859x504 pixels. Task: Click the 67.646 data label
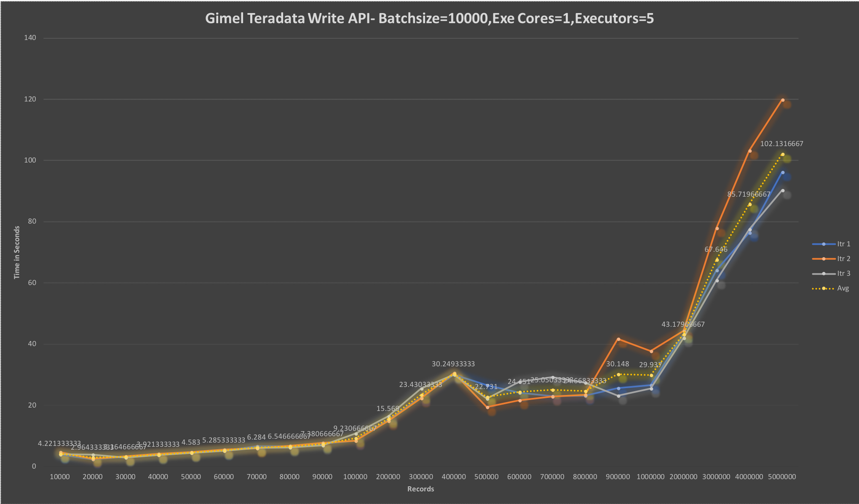pyautogui.click(x=716, y=249)
